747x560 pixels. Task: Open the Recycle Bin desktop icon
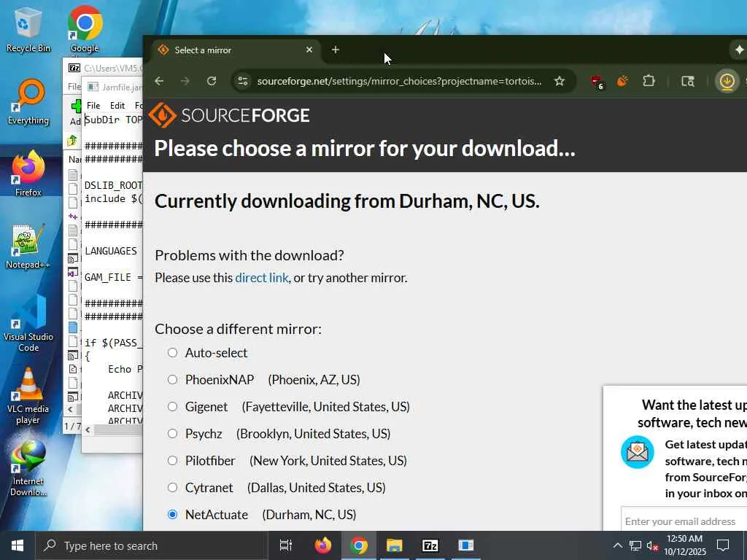pyautogui.click(x=28, y=29)
